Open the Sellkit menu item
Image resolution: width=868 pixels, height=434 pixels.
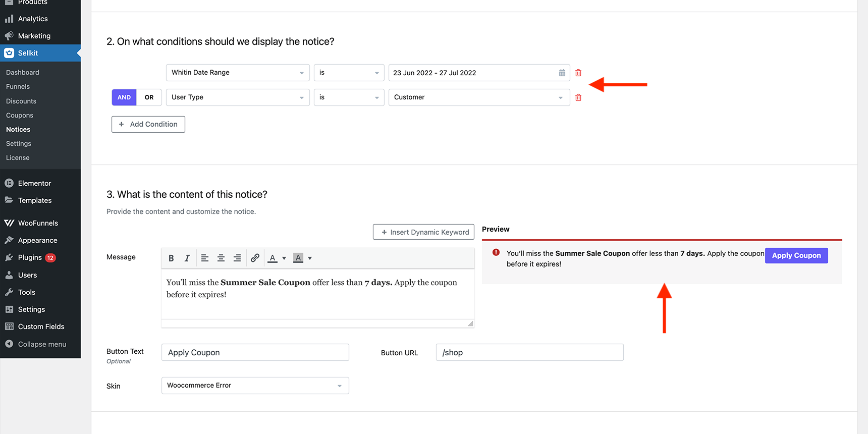[x=40, y=53]
